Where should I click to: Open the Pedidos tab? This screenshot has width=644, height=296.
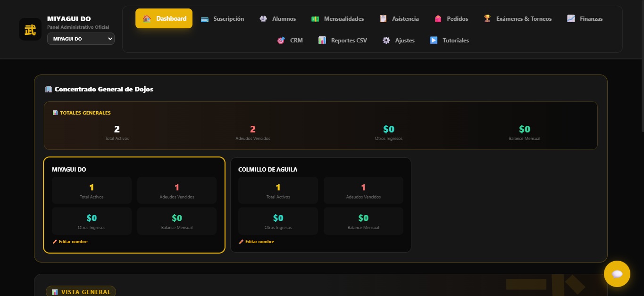coord(451,19)
